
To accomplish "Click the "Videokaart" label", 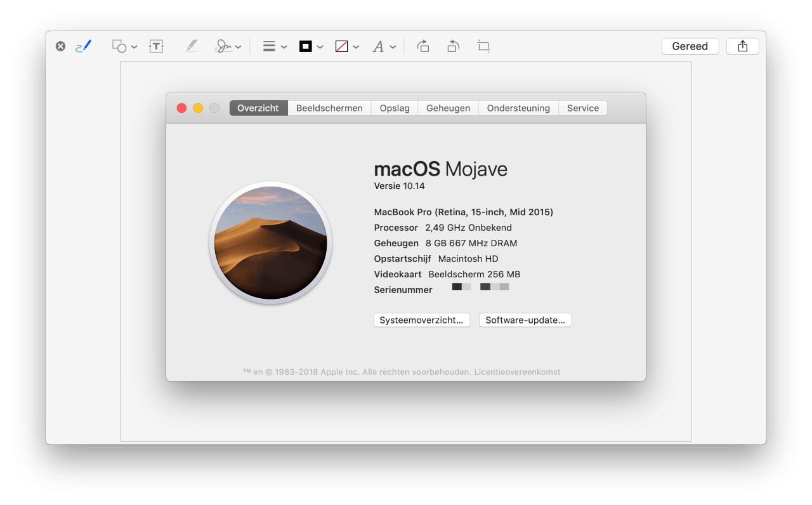I will coord(398,275).
